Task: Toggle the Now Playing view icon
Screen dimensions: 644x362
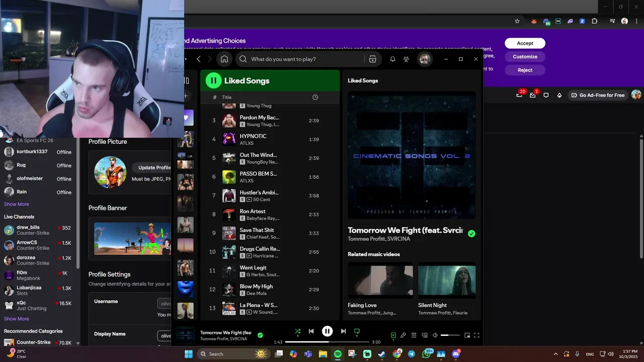Action: (393, 335)
